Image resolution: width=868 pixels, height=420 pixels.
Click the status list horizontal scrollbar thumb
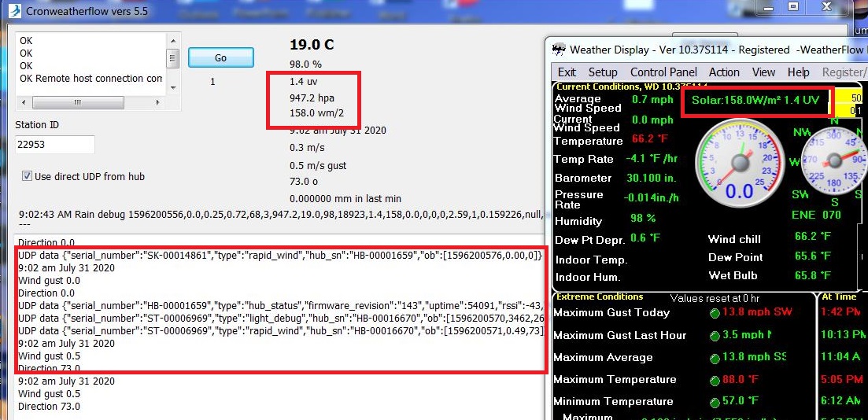click(77, 102)
